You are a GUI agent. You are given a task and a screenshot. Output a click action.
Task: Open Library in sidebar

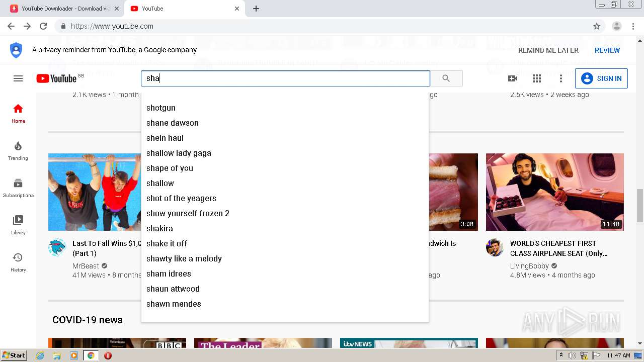pos(18,225)
